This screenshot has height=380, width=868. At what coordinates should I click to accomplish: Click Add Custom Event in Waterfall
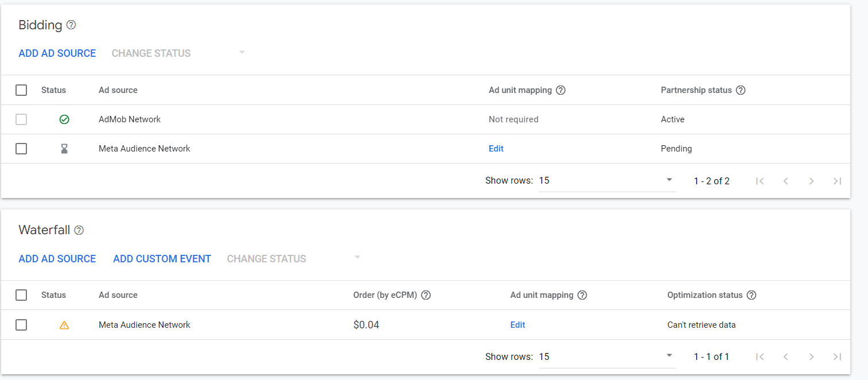coord(162,259)
